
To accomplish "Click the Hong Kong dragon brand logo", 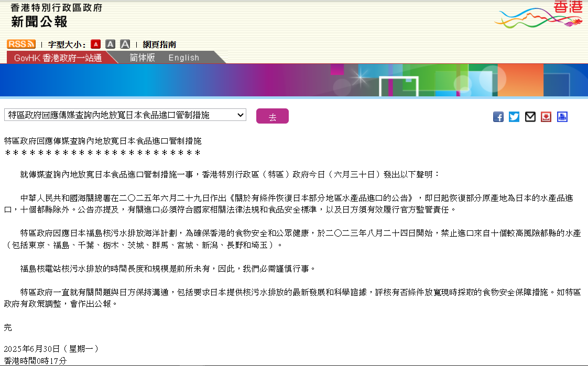I will click(x=540, y=16).
